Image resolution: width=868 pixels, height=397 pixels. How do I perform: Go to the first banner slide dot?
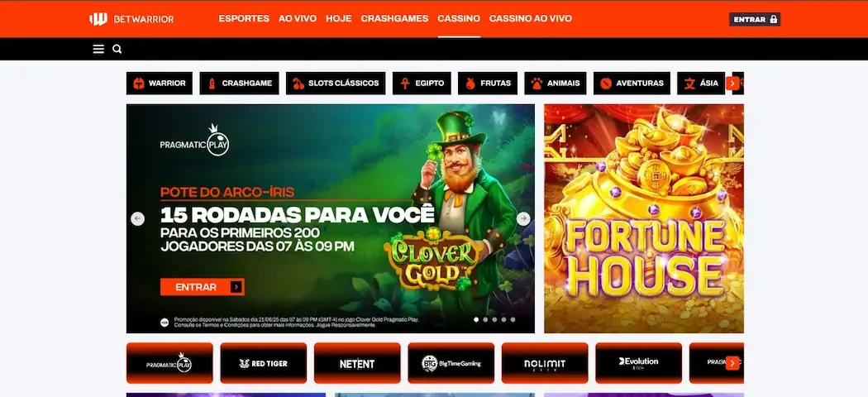pos(476,319)
